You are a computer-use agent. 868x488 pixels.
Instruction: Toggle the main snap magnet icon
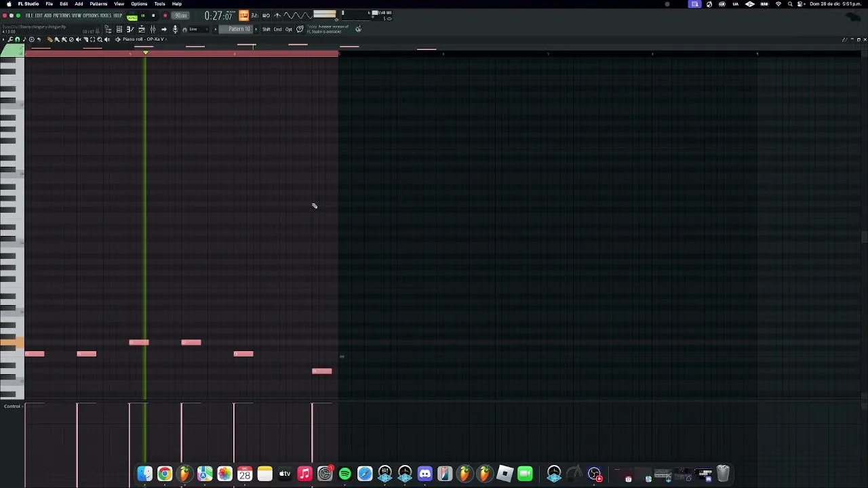(184, 30)
